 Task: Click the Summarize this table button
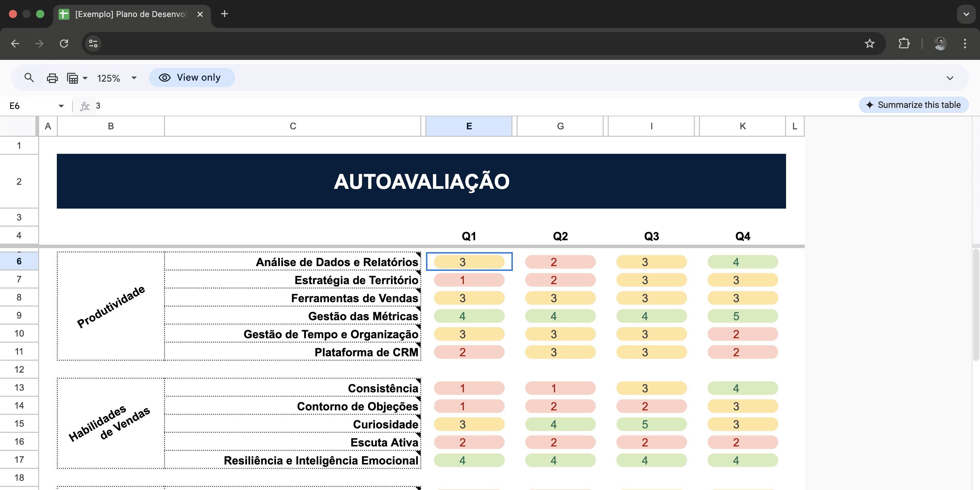point(913,104)
